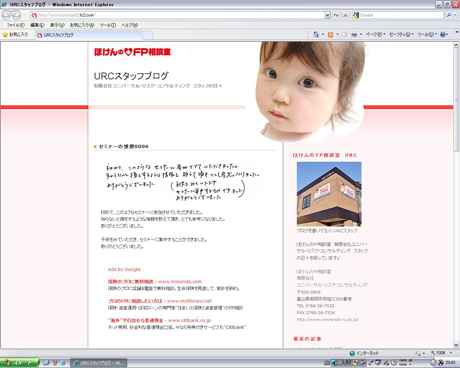Click the Read Mail envelope icon
The width and height of the screenshot is (460, 368).
[344, 34]
